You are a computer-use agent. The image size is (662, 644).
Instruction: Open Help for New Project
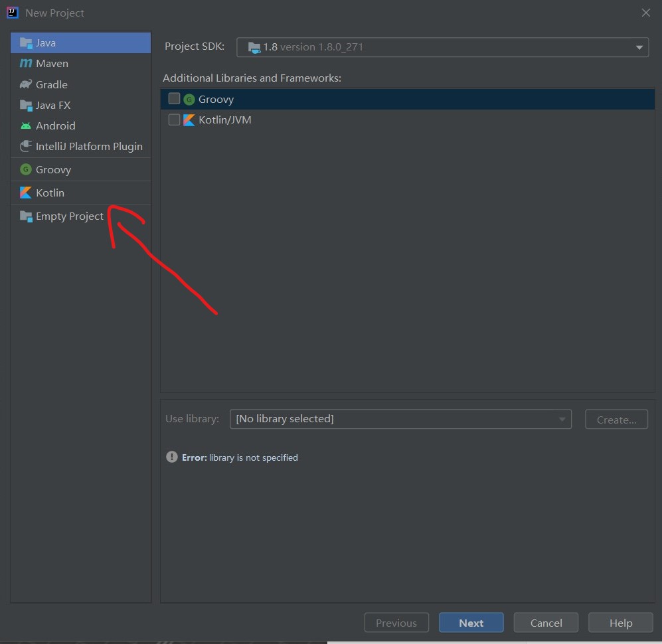[x=621, y=623]
